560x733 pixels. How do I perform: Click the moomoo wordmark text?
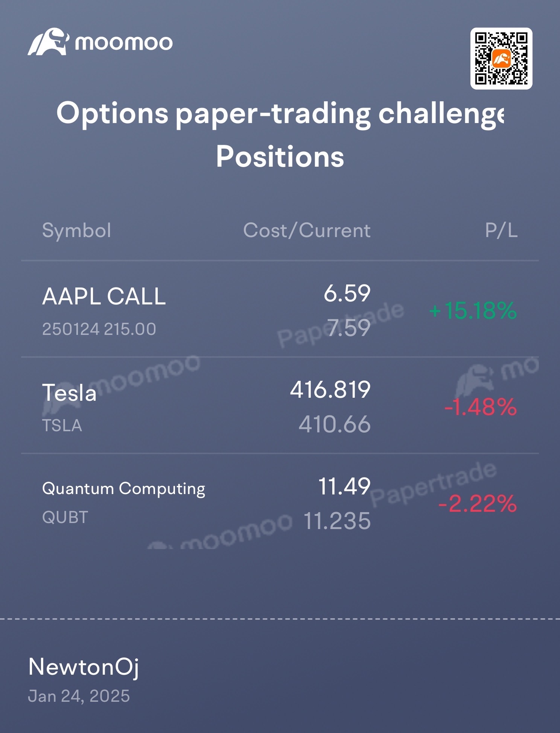pos(124,43)
